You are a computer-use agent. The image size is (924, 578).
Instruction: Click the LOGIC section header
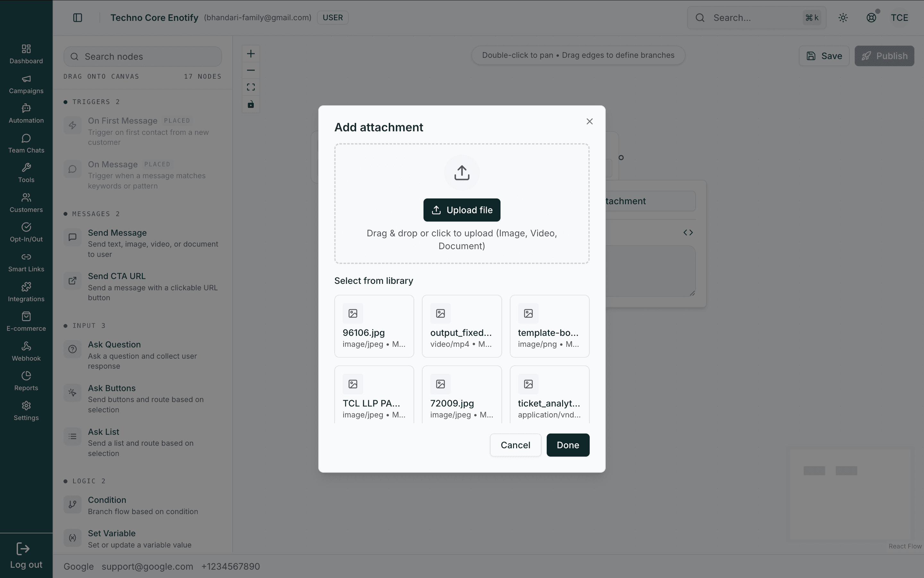(x=85, y=481)
